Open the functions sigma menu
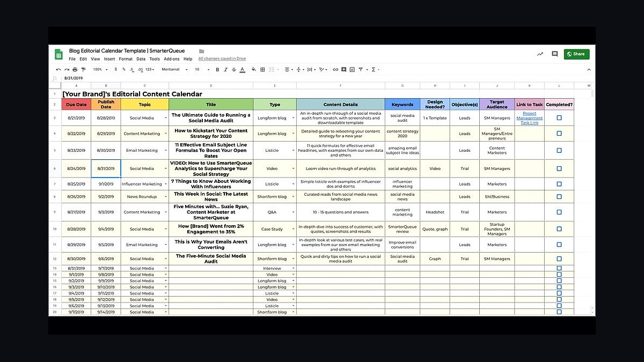This screenshot has width=644, height=362. point(374,69)
